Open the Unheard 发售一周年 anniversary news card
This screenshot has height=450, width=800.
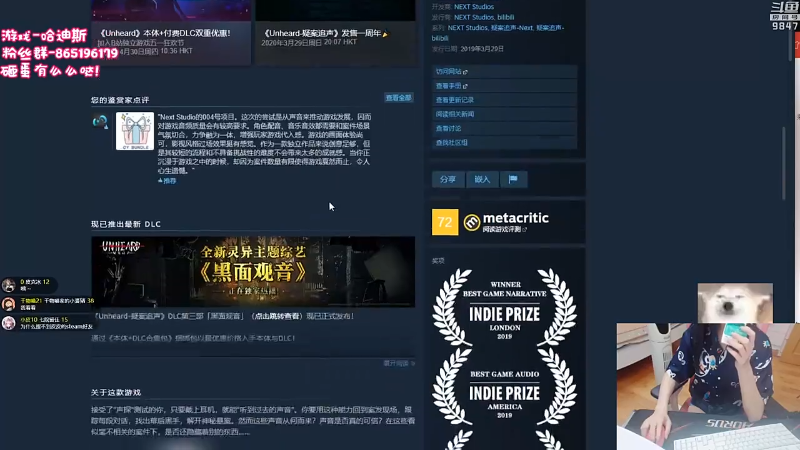pos(335,32)
